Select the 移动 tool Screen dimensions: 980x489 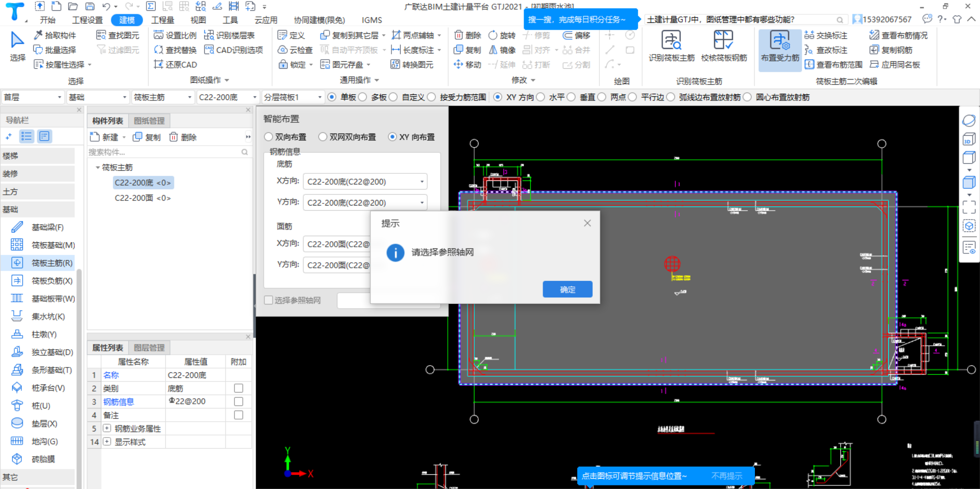pyautogui.click(x=468, y=65)
